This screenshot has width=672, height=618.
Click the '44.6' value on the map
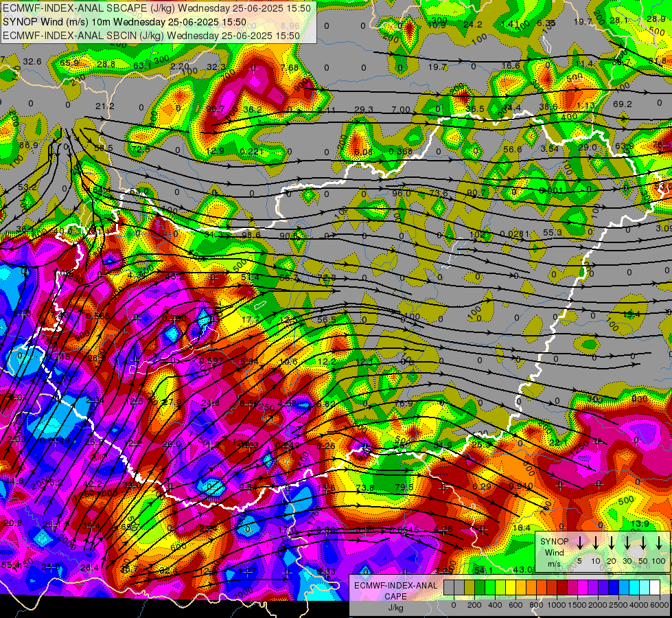tap(14, 481)
